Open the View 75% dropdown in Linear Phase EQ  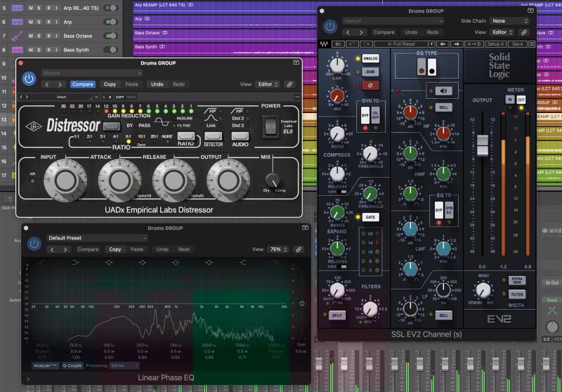point(278,249)
